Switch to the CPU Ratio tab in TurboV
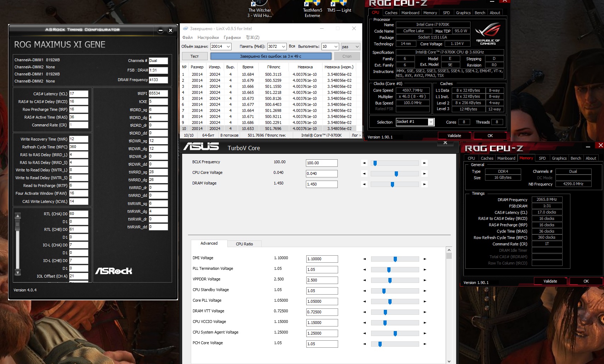 pos(244,244)
